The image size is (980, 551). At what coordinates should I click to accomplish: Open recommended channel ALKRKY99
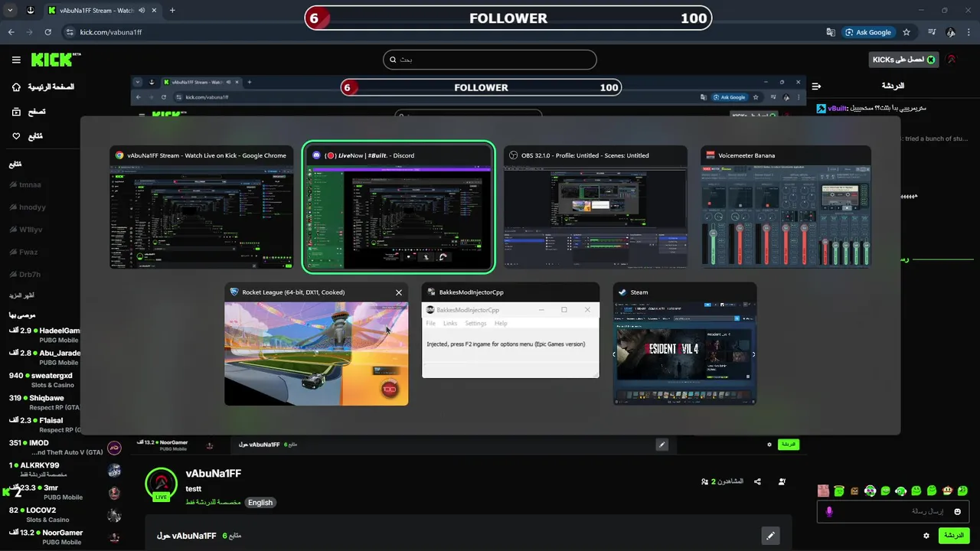tap(65, 470)
